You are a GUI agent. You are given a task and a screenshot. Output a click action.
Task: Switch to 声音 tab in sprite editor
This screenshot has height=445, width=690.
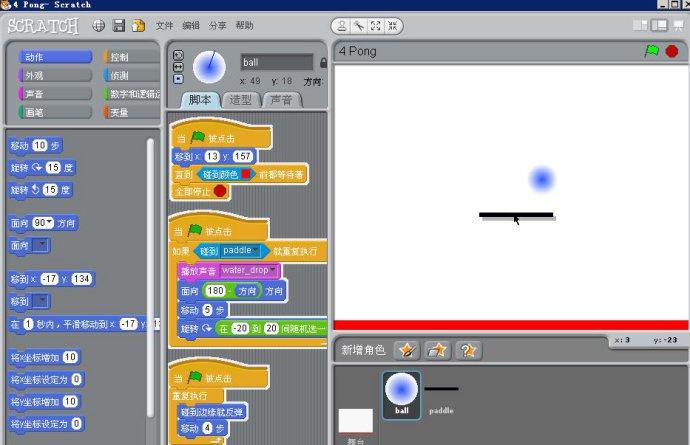pyautogui.click(x=281, y=100)
